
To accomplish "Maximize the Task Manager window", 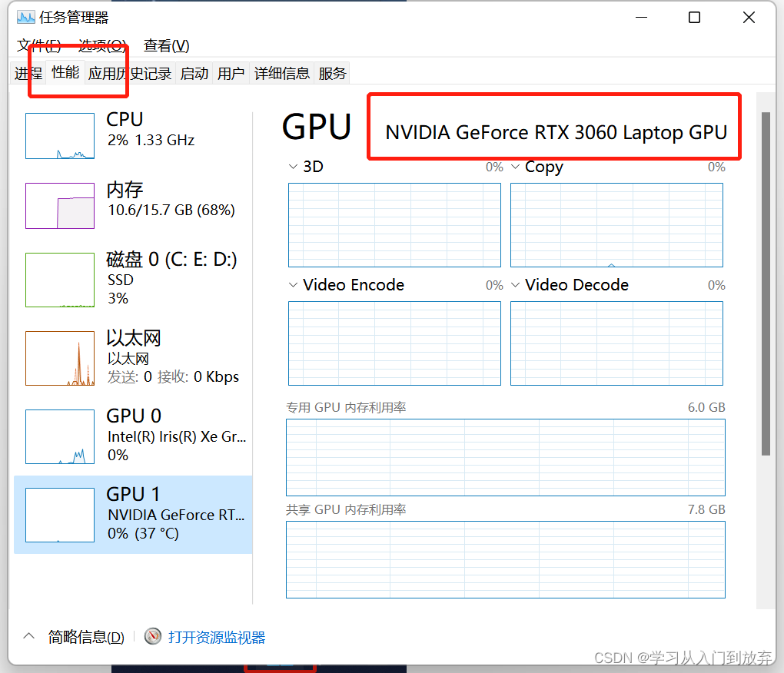I will (695, 18).
